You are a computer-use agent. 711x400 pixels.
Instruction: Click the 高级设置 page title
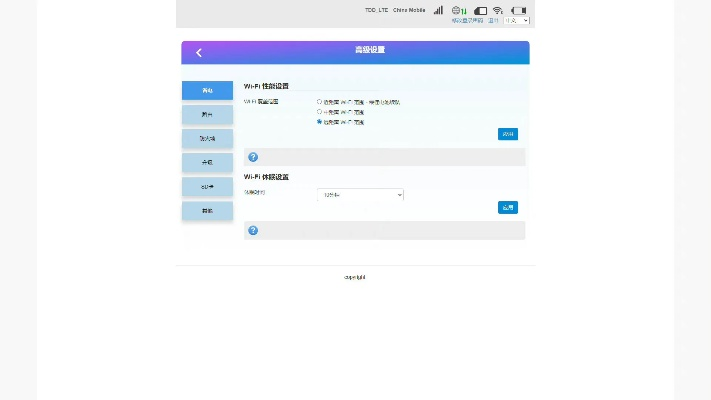(x=370, y=49)
